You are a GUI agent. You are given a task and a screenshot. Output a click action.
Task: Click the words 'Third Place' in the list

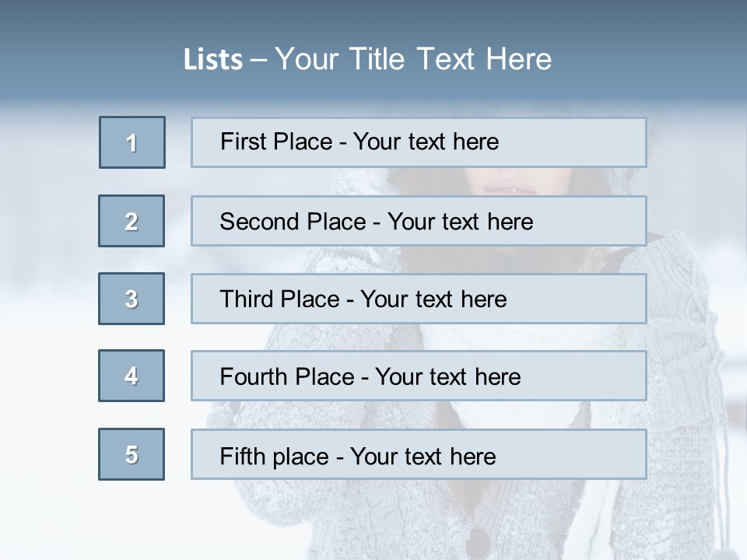tap(279, 299)
